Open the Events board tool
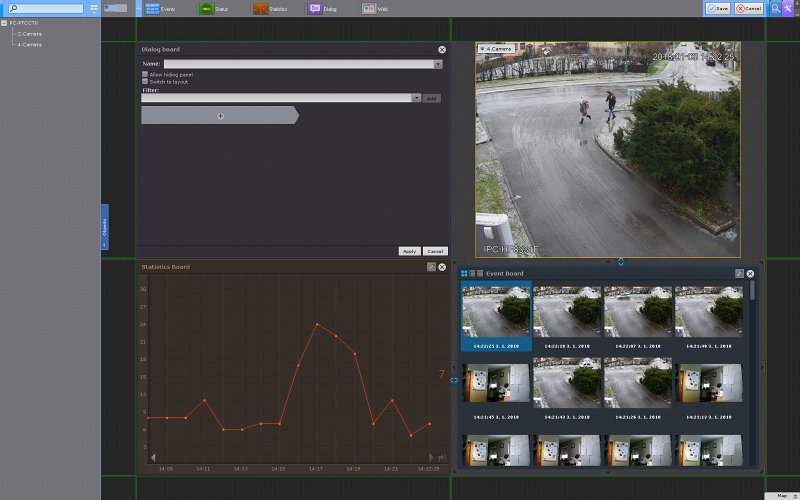 [152, 8]
